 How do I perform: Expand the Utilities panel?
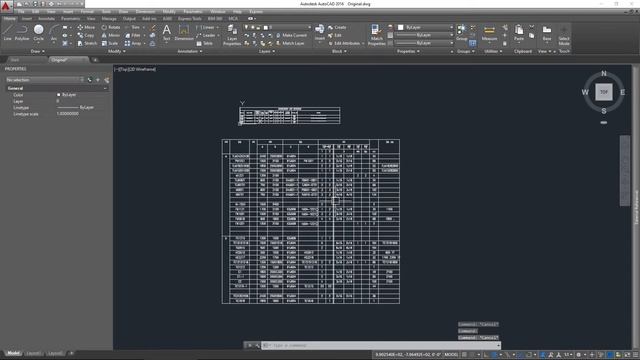tap(493, 51)
